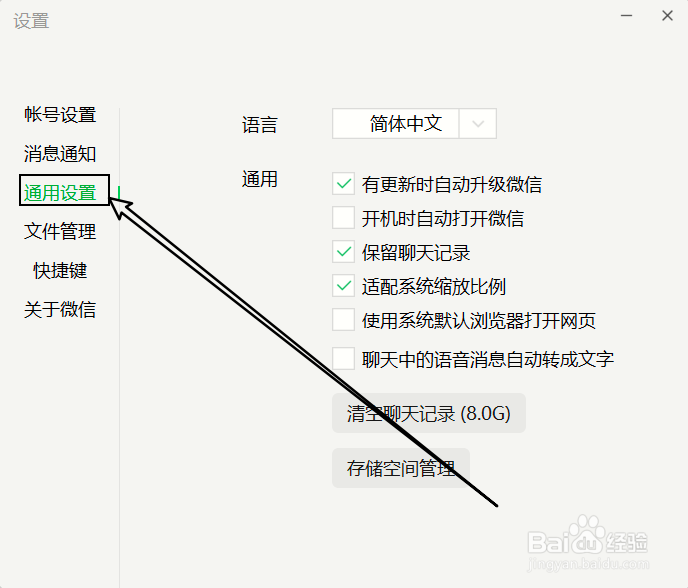
Task: Expand the language dropdown chevron arrow
Action: pyautogui.click(x=478, y=124)
